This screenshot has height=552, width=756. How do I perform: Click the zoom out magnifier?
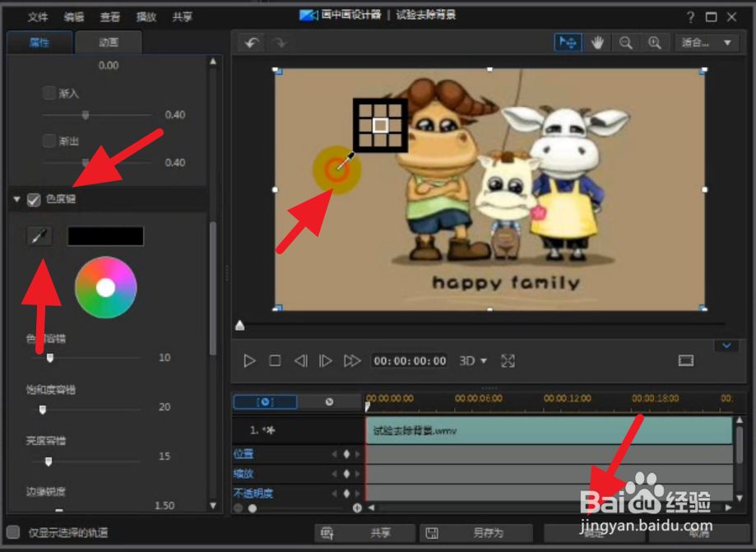pyautogui.click(x=626, y=43)
